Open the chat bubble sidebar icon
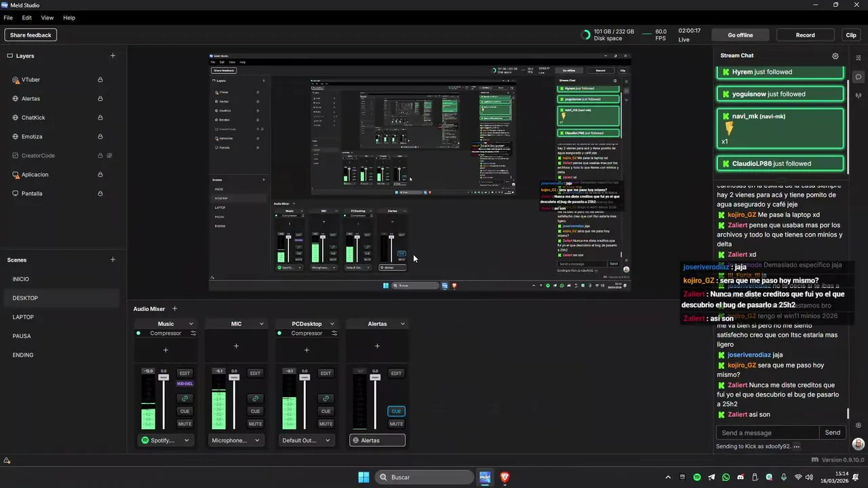Image resolution: width=868 pixels, height=488 pixels. (859, 77)
